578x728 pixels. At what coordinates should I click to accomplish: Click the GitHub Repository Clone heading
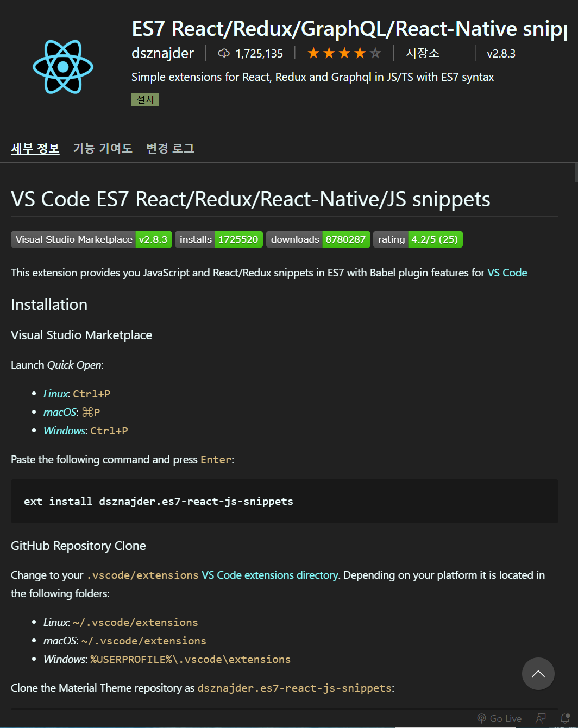pyautogui.click(x=78, y=546)
